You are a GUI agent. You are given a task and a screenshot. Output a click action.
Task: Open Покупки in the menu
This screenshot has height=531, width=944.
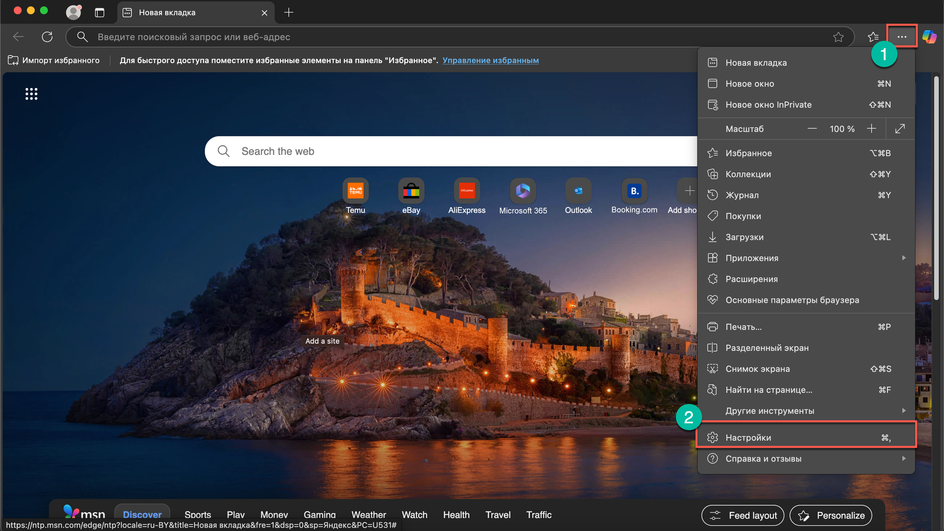point(806,216)
